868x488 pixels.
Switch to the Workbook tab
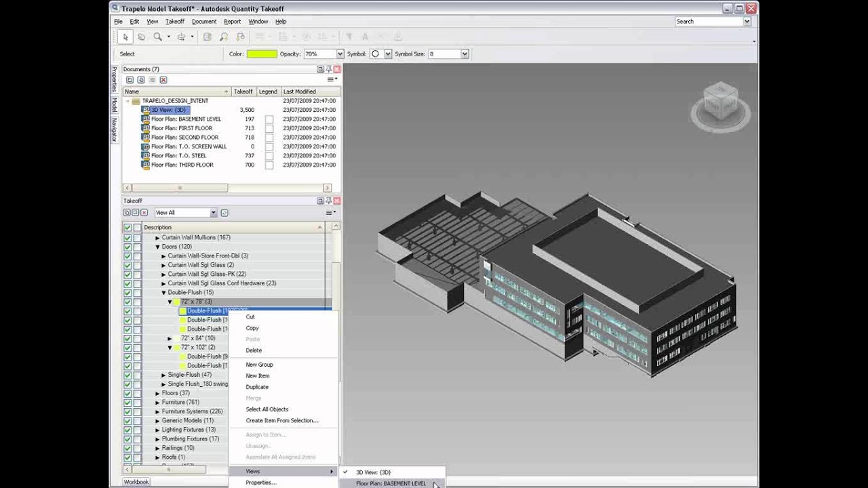136,482
